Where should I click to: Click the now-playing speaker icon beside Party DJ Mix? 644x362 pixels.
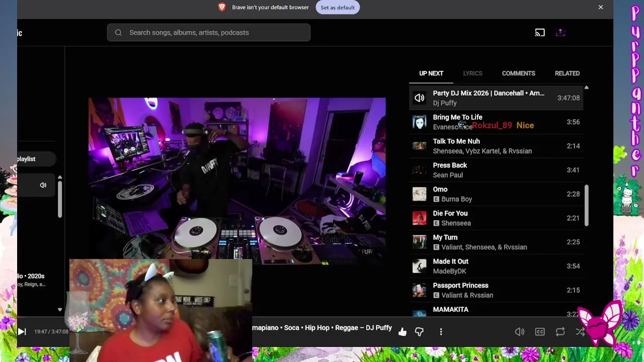coord(420,98)
